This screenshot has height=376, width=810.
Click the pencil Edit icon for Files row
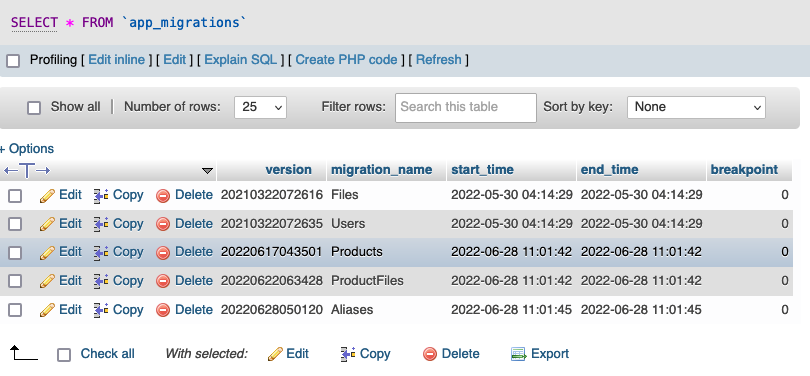[x=47, y=196]
